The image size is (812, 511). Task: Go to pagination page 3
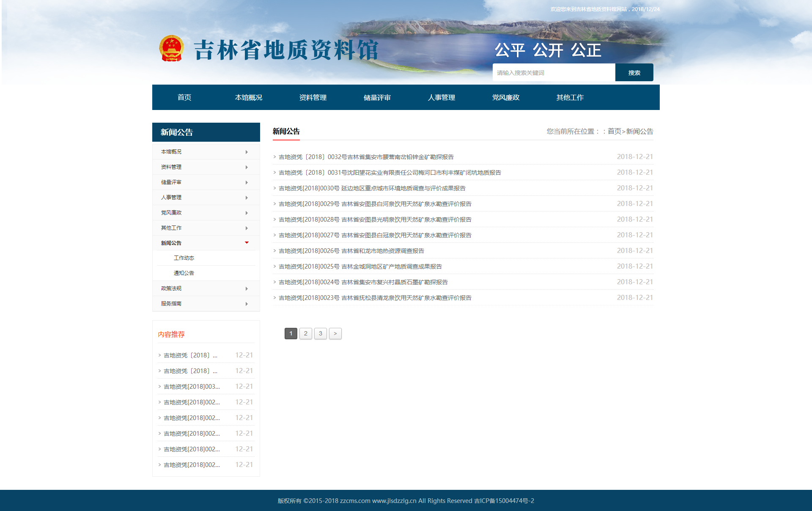321,333
